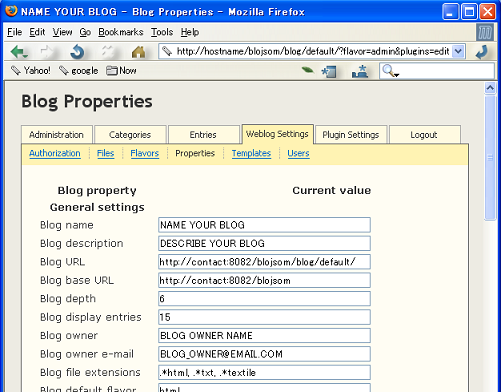Click the Current value column heading
The height and width of the screenshot is (392, 501).
tap(332, 190)
